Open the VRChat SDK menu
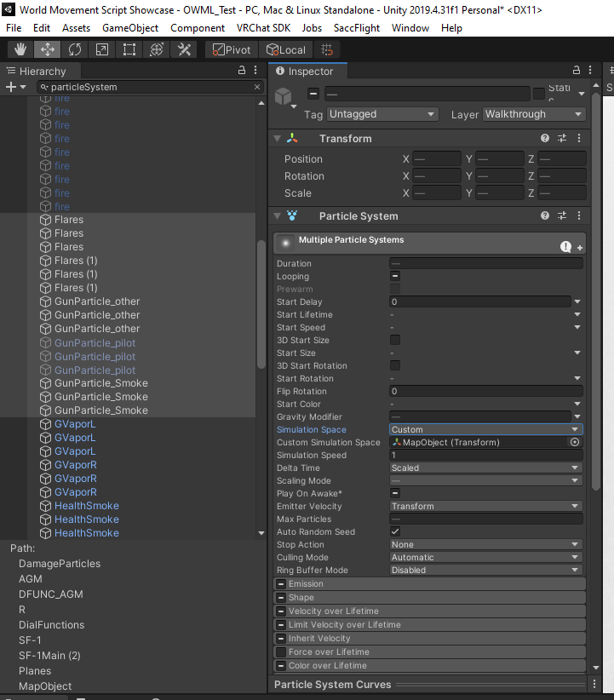Viewport: 614px width, 700px height. [x=263, y=28]
